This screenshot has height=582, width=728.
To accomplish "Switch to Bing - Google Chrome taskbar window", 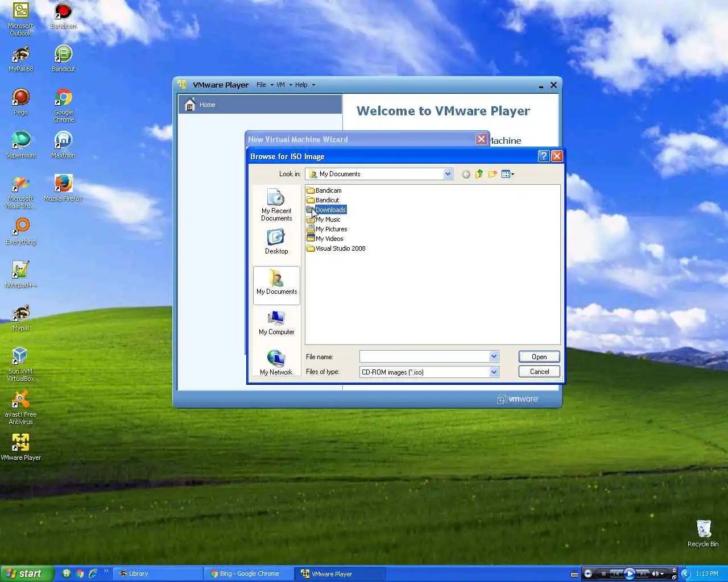I will pos(249,573).
